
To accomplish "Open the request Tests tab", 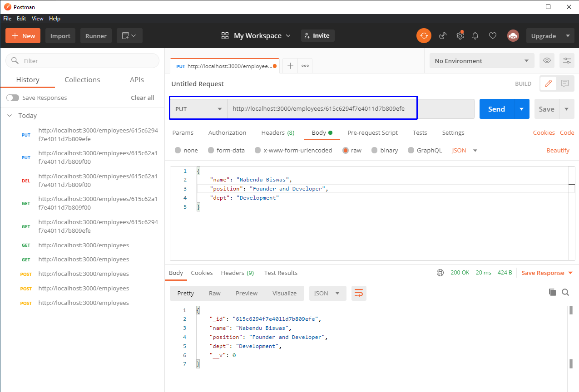I will [x=420, y=132].
